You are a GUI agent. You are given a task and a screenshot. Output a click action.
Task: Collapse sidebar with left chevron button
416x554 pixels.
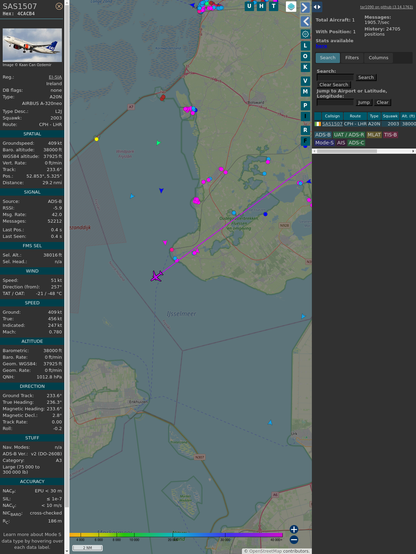coord(305,22)
